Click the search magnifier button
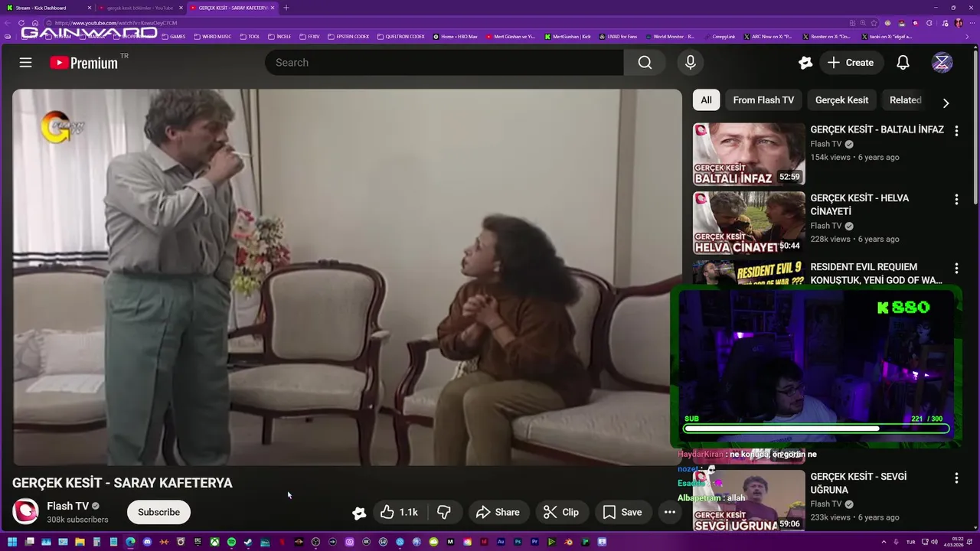The height and width of the screenshot is (551, 980). click(645, 63)
